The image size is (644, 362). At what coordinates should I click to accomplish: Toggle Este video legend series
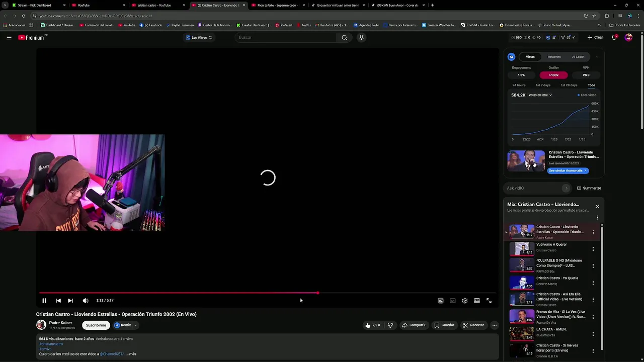tap(587, 95)
